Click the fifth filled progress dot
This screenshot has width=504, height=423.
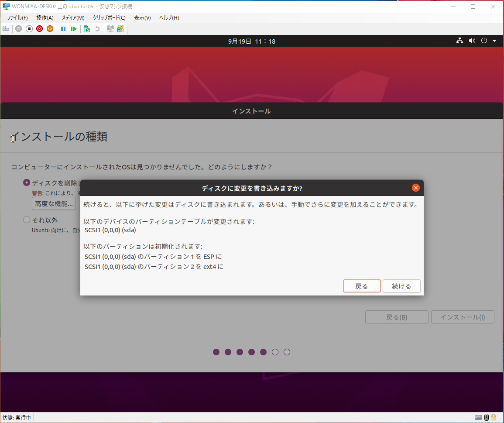263,352
